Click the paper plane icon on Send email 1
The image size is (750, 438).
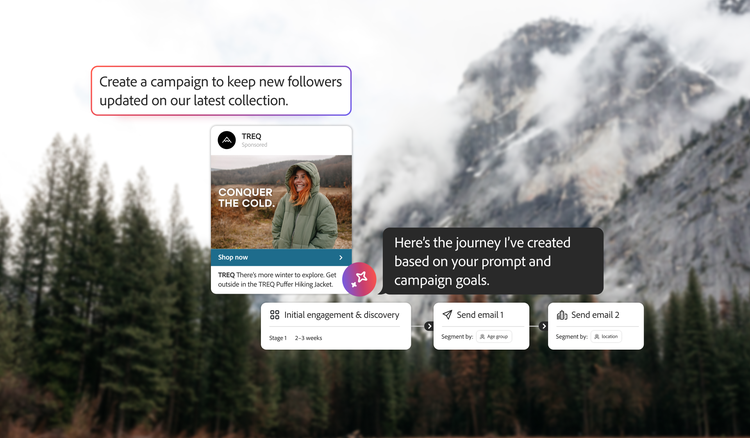point(447,315)
